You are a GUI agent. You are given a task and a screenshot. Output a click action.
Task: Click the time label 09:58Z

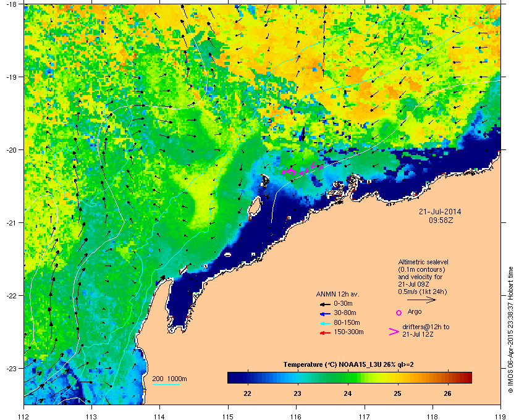click(441, 220)
